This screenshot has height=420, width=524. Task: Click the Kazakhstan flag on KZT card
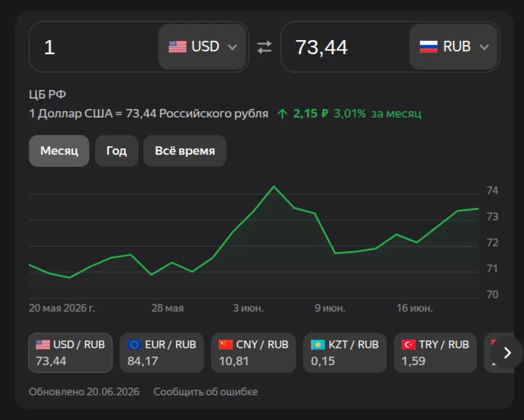318,345
